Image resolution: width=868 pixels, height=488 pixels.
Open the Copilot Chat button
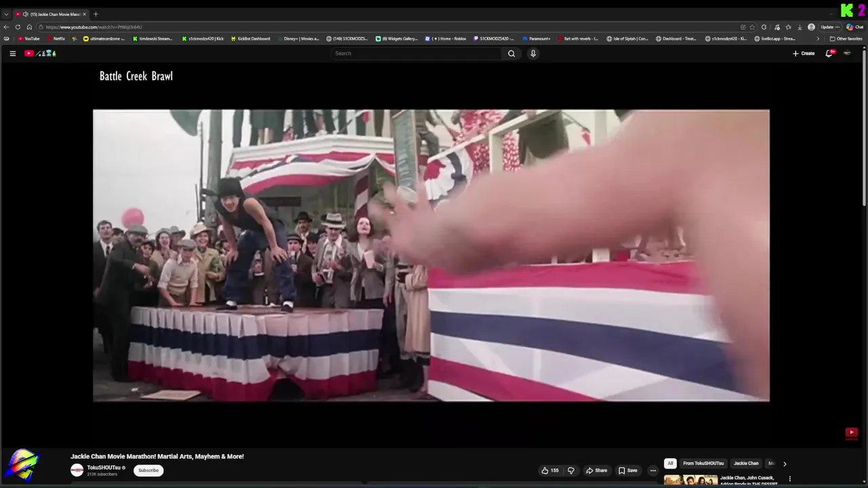pos(854,27)
